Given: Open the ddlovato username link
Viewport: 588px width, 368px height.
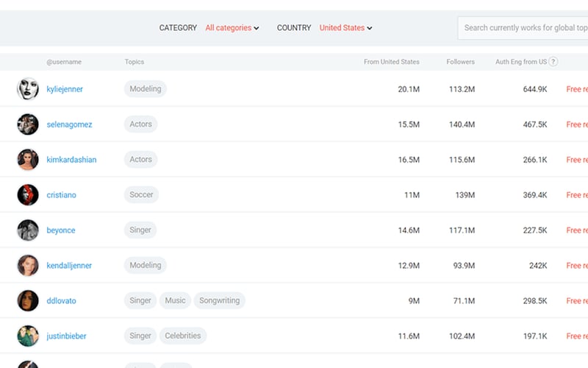Looking at the screenshot, I should click(x=61, y=301).
